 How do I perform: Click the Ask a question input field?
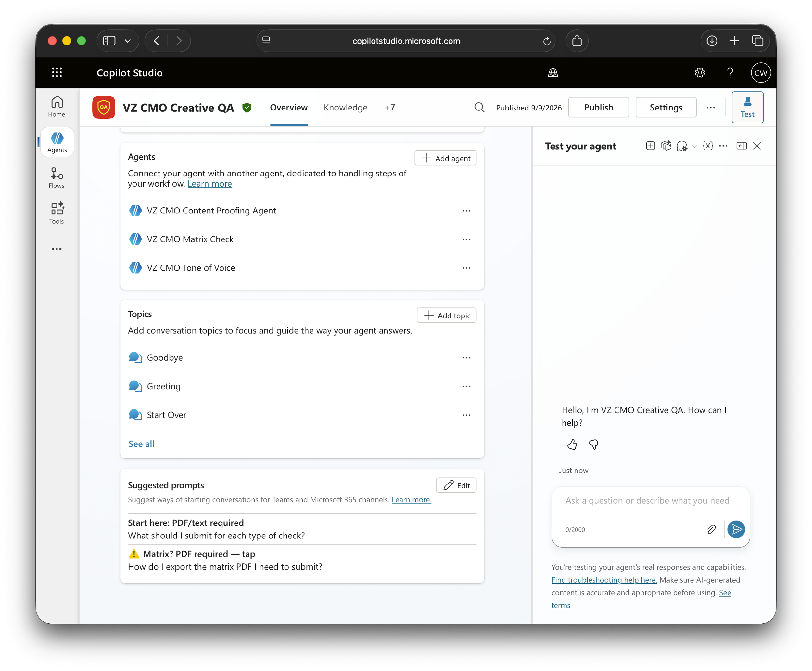(x=651, y=500)
